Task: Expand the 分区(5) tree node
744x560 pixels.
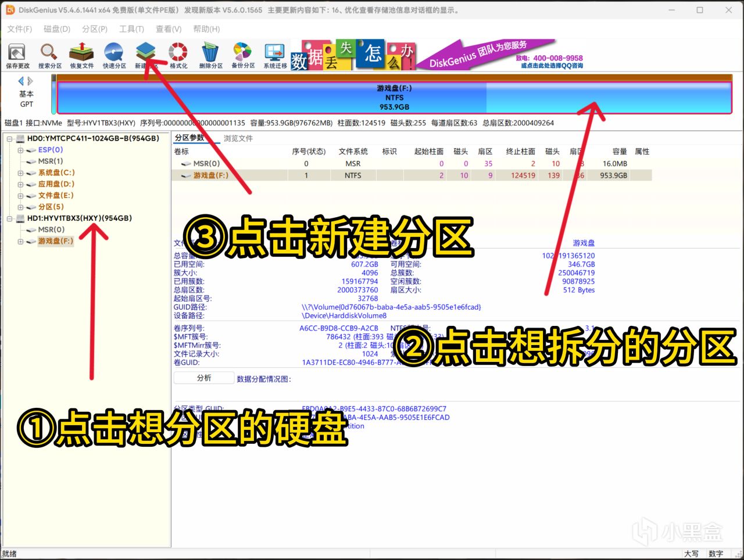Action: (x=21, y=207)
